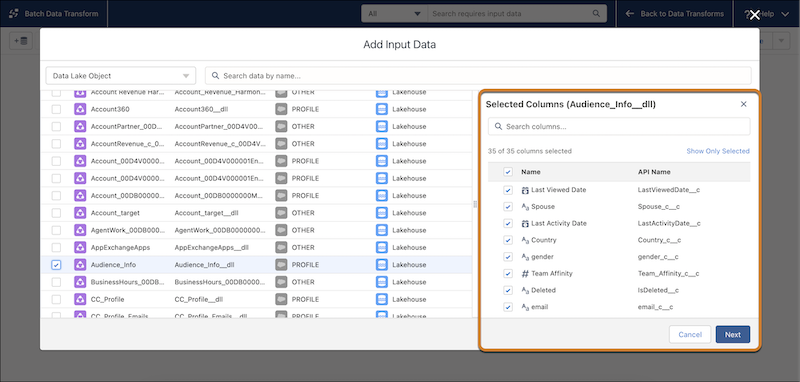Click the date icon beside Last Viewed Date

(524, 190)
